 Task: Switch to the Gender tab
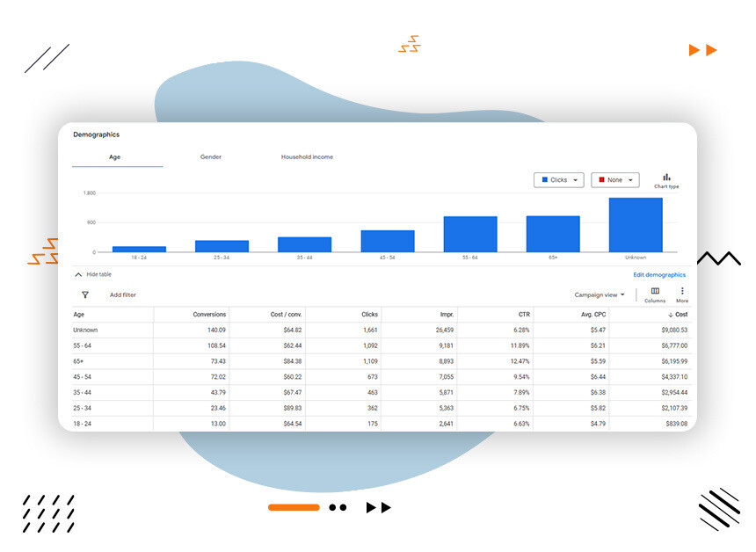pyautogui.click(x=211, y=157)
